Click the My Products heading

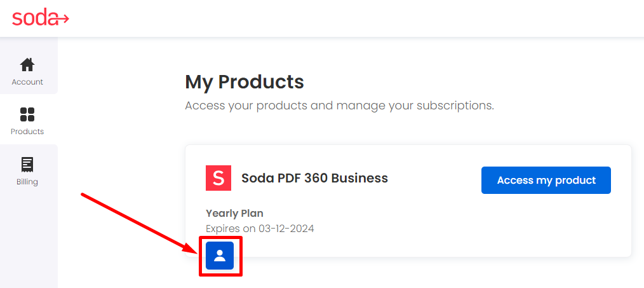point(245,82)
